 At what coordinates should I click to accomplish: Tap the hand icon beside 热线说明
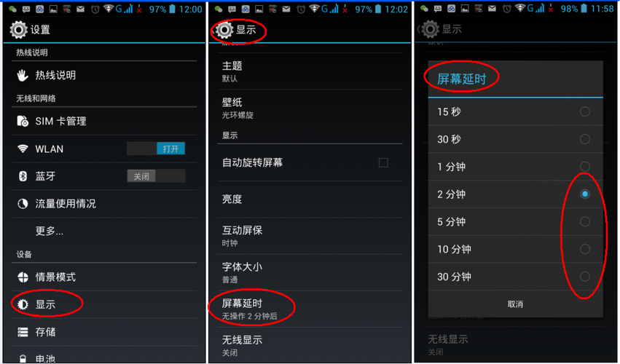pyautogui.click(x=23, y=75)
